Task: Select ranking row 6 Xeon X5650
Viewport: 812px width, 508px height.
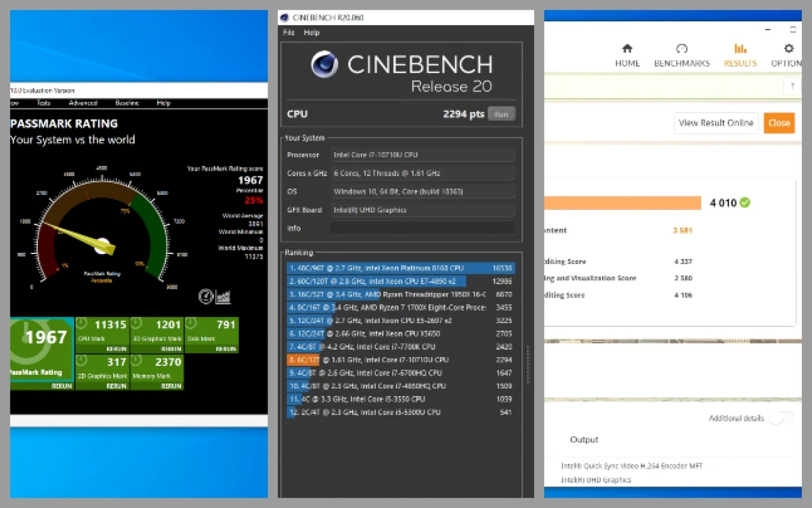Action: 400,333
